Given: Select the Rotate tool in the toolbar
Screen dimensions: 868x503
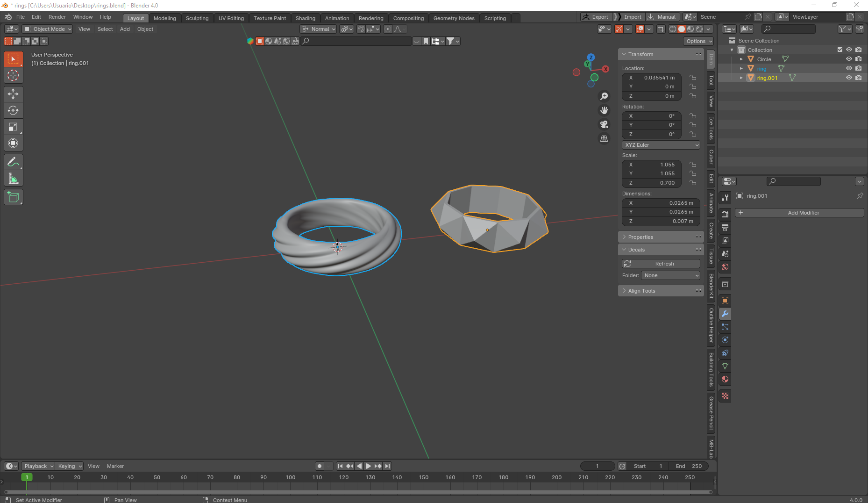Looking at the screenshot, I should [13, 110].
